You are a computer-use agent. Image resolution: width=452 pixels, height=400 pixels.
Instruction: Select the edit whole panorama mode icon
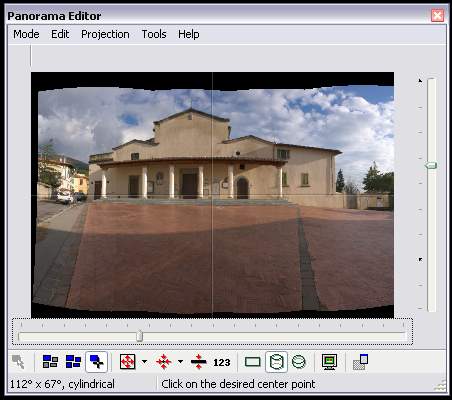(x=73, y=362)
